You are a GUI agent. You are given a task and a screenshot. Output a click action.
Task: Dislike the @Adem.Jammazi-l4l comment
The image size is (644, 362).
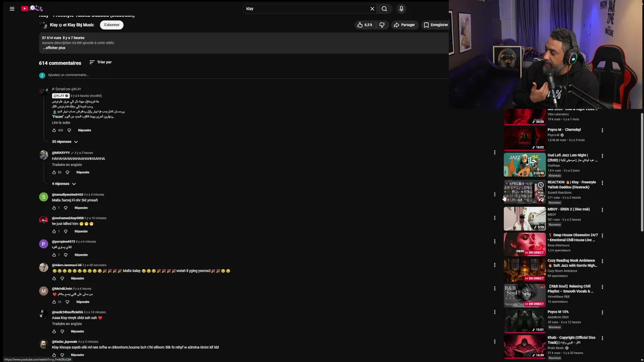62,279
